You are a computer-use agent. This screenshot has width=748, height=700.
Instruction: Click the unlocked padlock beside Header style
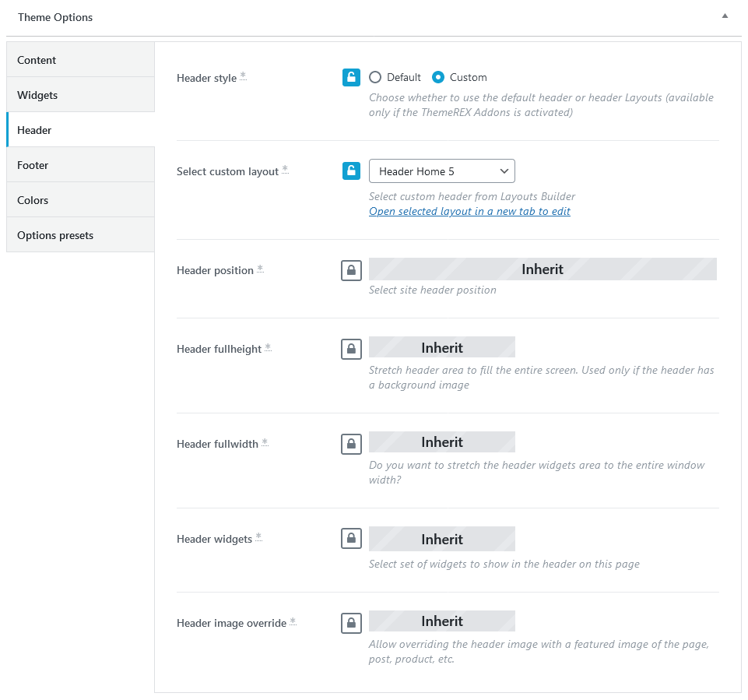pos(351,77)
